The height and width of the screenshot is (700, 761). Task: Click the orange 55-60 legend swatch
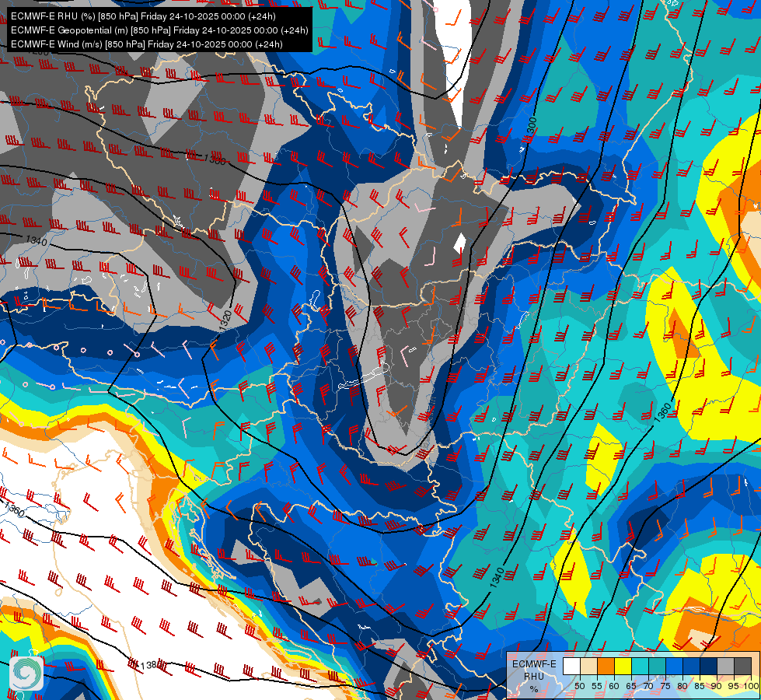click(606, 666)
